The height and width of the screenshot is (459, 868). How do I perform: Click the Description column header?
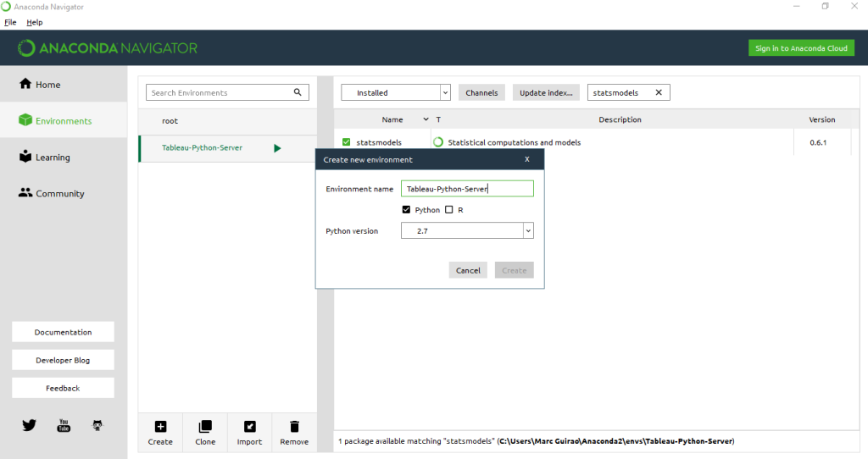620,119
